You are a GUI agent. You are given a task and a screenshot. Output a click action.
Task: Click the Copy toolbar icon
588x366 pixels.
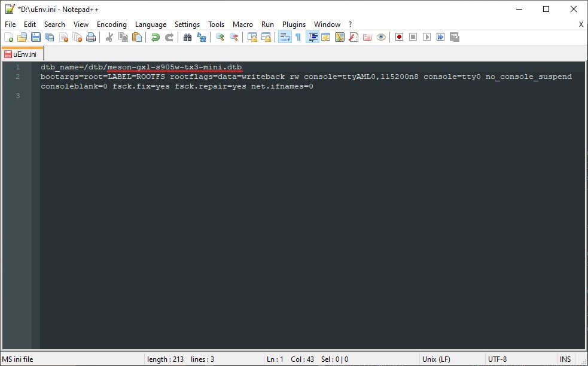tap(123, 37)
